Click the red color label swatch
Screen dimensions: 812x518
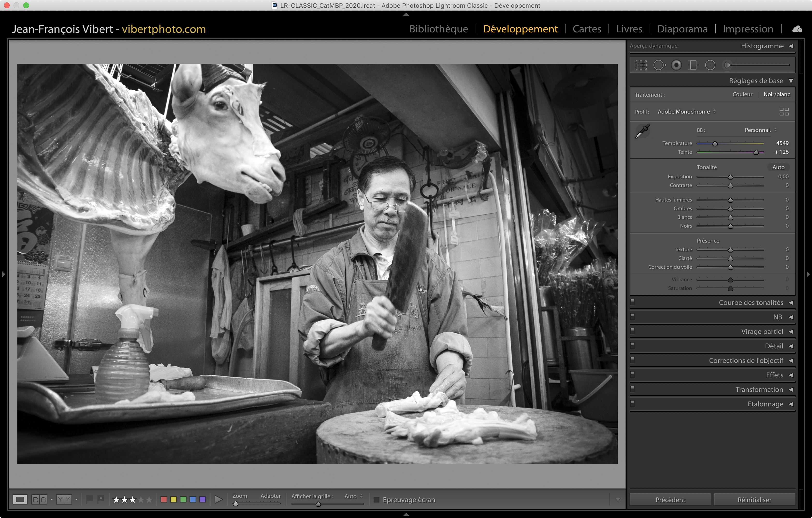click(x=164, y=499)
